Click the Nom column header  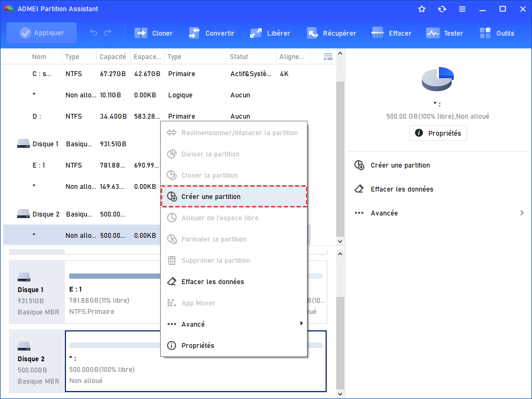click(x=39, y=57)
